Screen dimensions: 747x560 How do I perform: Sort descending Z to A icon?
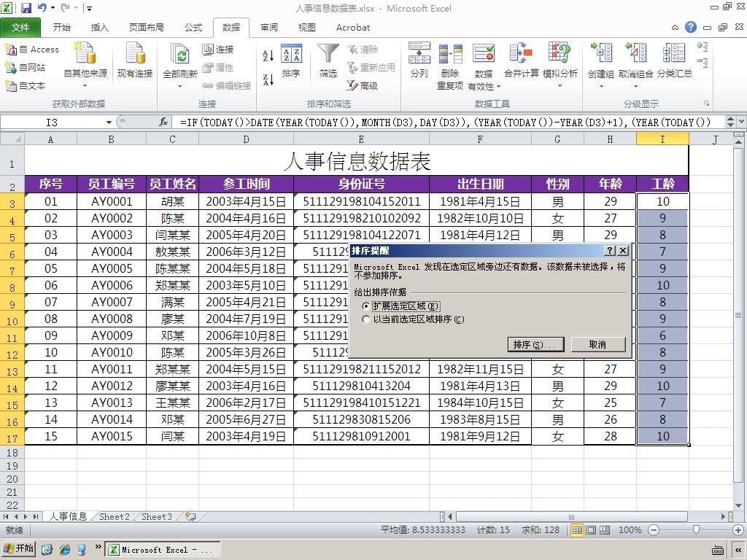pos(268,79)
